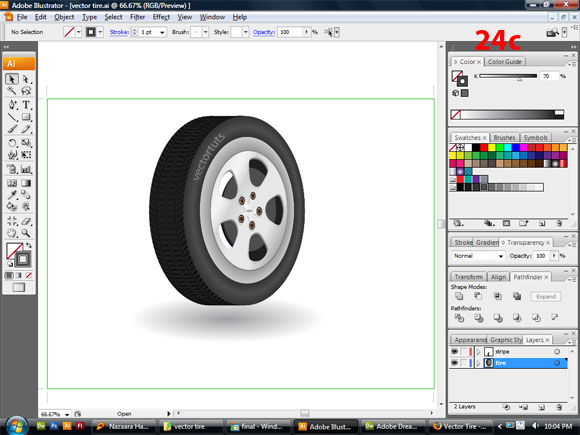Select the Zoom tool
Screen dimensions: 580x435
click(x=26, y=233)
